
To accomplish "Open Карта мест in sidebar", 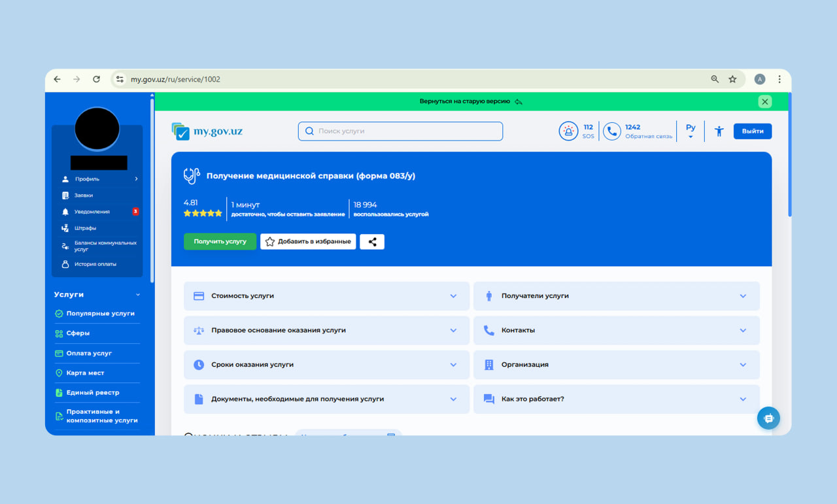I will (x=85, y=373).
